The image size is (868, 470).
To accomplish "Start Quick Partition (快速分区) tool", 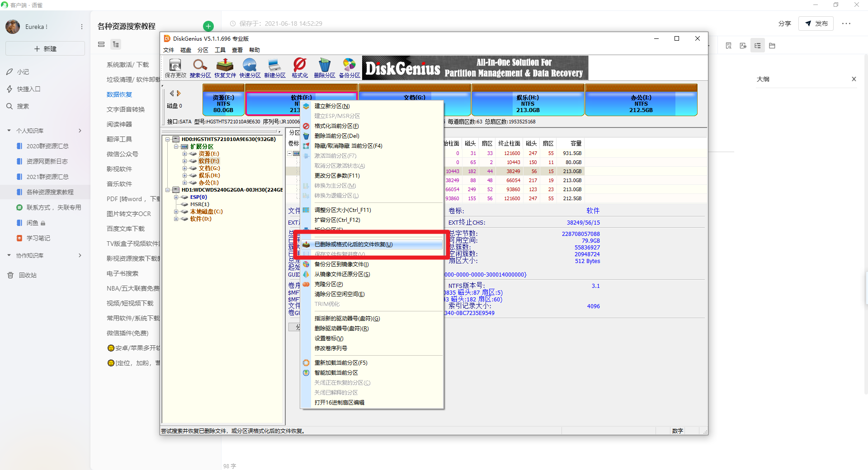I will 250,68.
